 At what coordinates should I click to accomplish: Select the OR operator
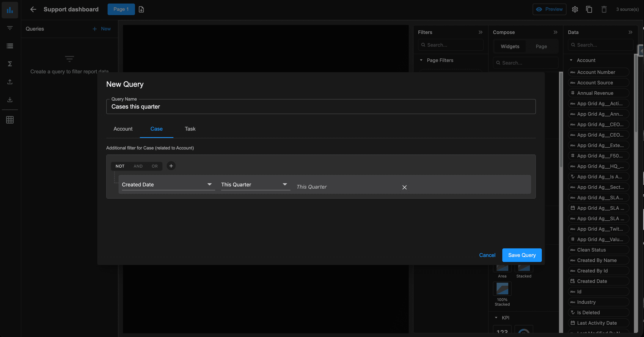point(155,166)
